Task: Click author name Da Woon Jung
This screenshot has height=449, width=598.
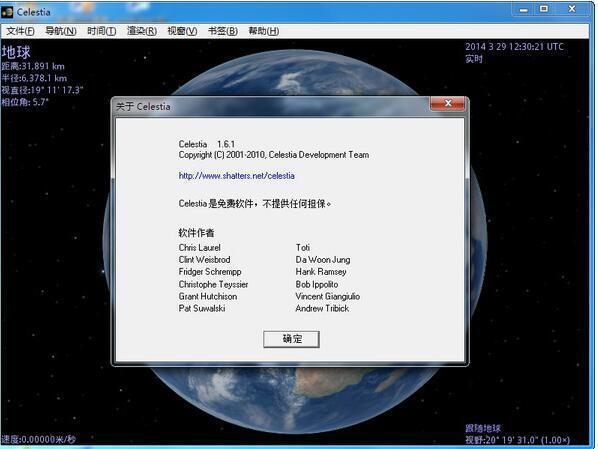Action: (323, 260)
